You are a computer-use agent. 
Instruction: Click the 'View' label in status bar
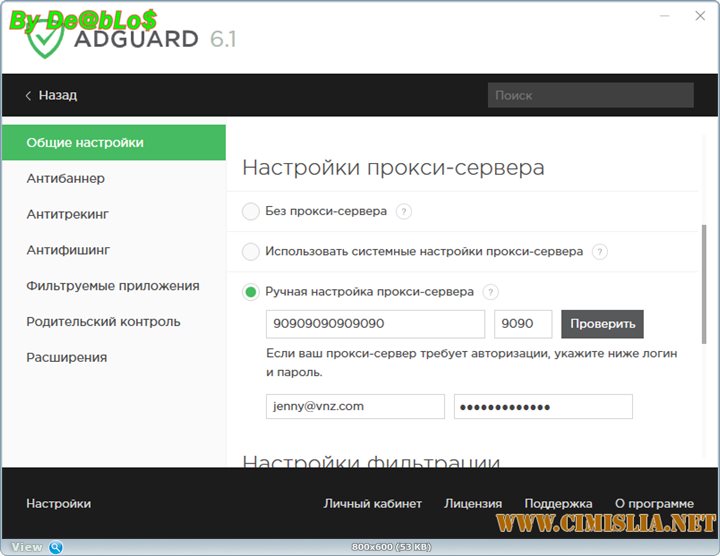[x=27, y=547]
